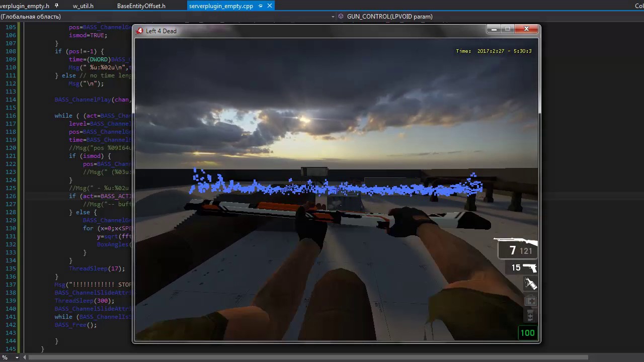Screen dimensions: 644x362
Task: Click the pistol ammo count 15
Action: point(516,268)
